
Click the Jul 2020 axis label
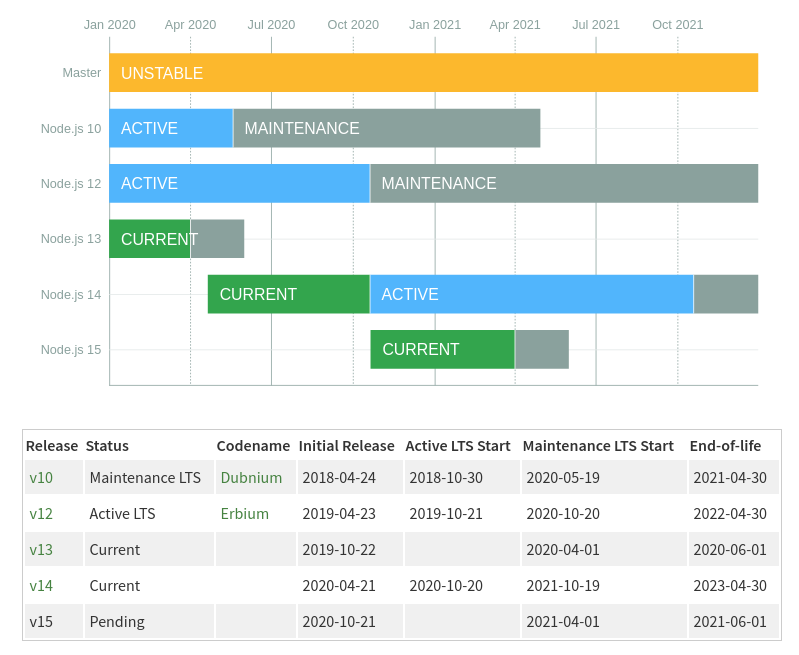[x=272, y=24]
